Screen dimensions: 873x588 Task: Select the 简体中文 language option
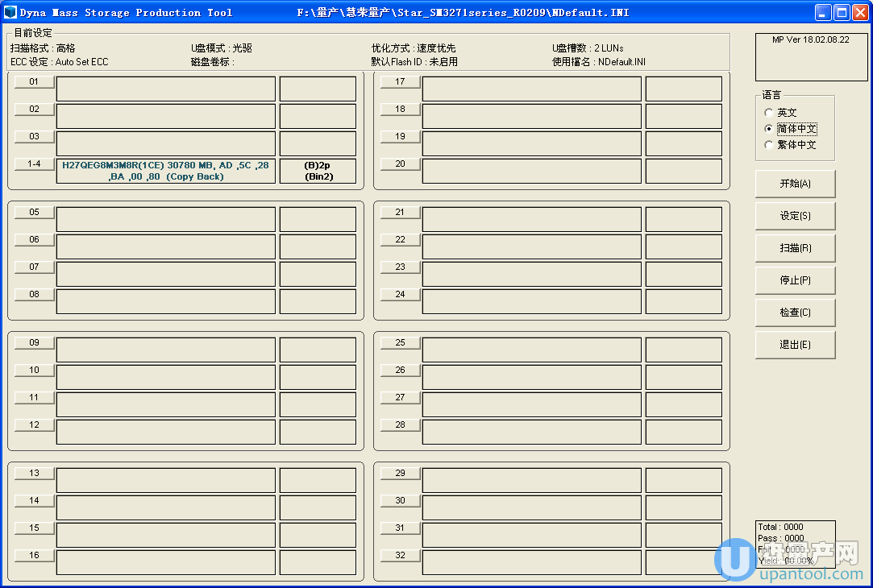pyautogui.click(x=769, y=129)
